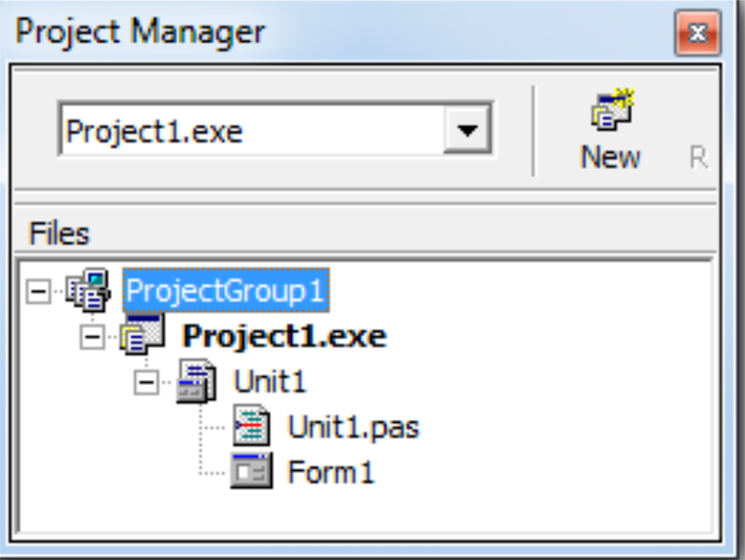This screenshot has height=560, width=745.
Task: Collapse the Project1.exe tree node
Action: [x=92, y=336]
